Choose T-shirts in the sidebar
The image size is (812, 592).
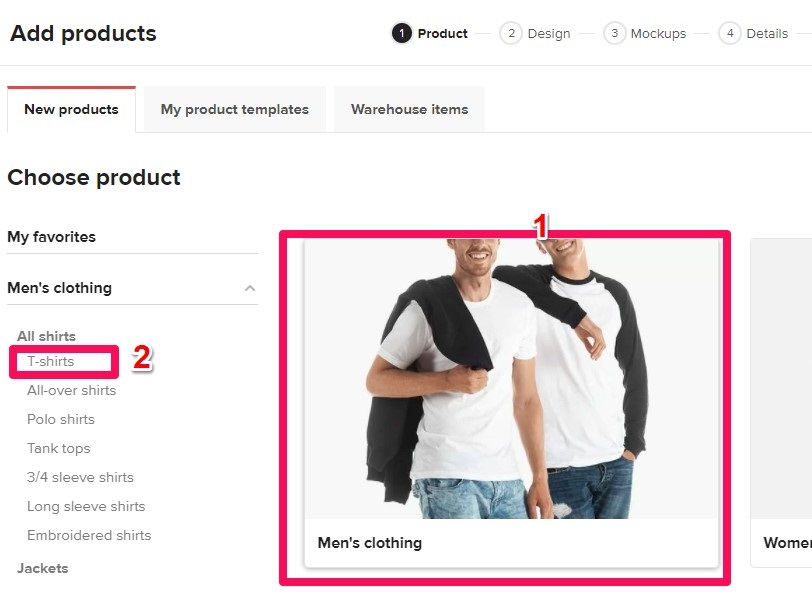point(51,361)
